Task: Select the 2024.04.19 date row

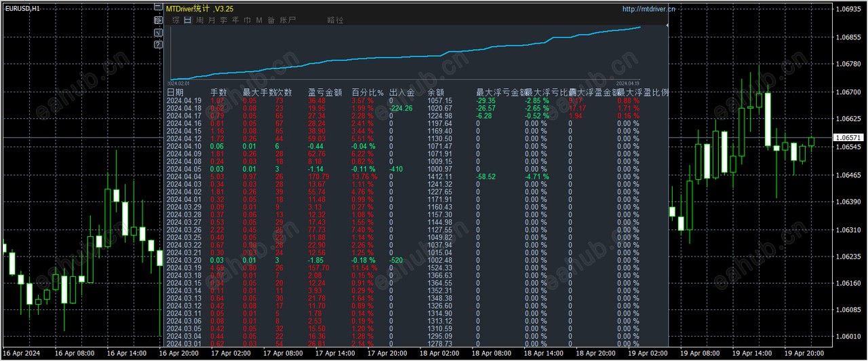Action: tap(416, 100)
